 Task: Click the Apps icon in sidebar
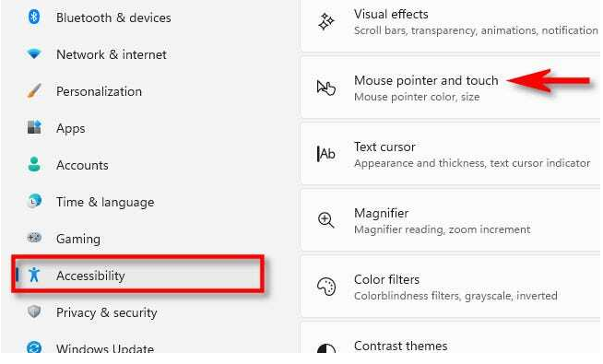coord(34,127)
